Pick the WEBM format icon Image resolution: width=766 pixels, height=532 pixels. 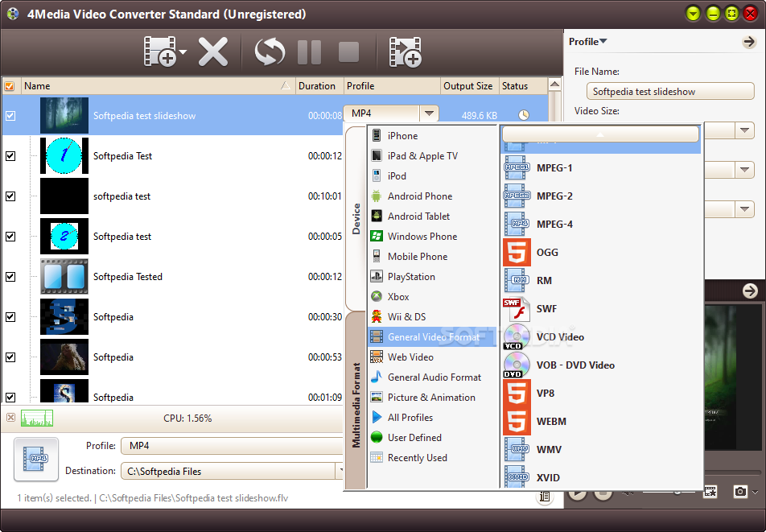click(517, 421)
